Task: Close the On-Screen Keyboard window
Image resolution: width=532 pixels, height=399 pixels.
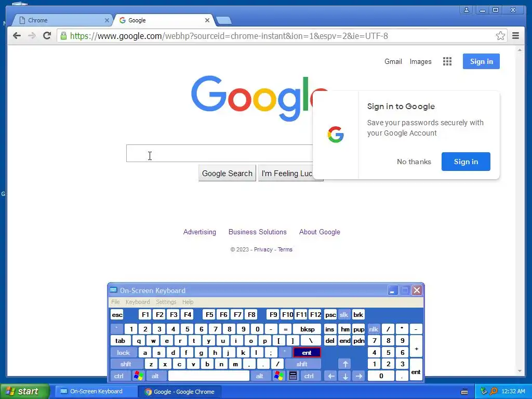Action: point(417,290)
